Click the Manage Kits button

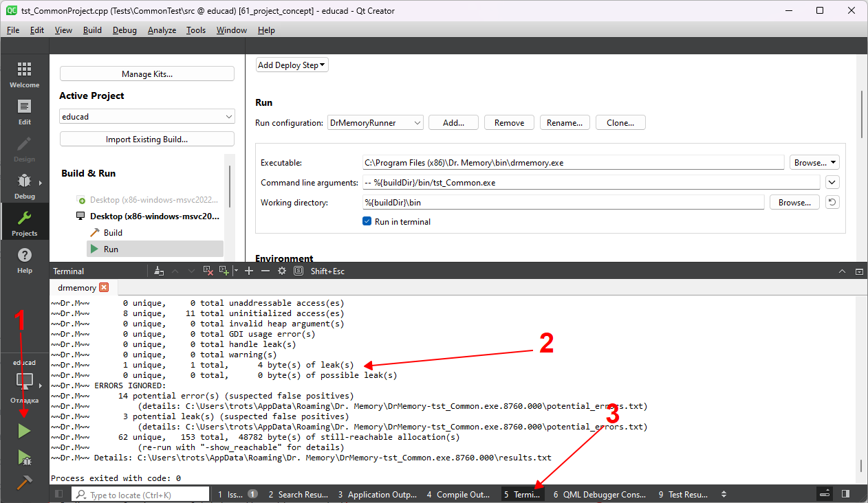point(147,74)
